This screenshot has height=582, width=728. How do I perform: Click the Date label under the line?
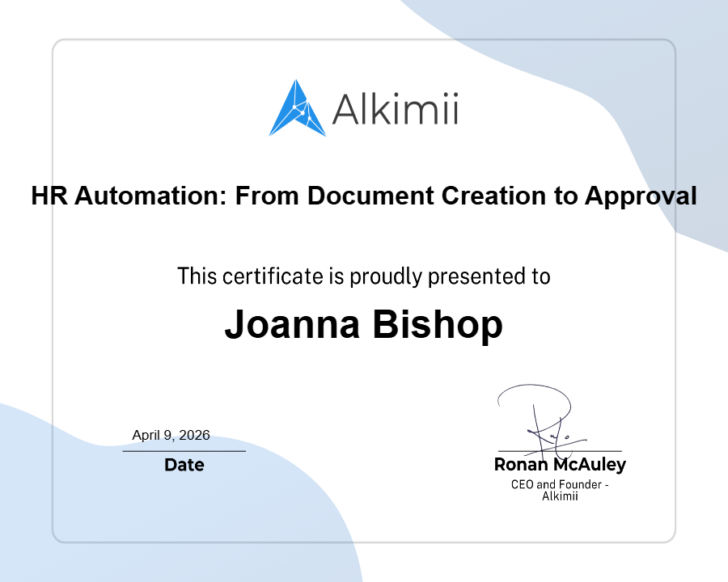click(184, 465)
